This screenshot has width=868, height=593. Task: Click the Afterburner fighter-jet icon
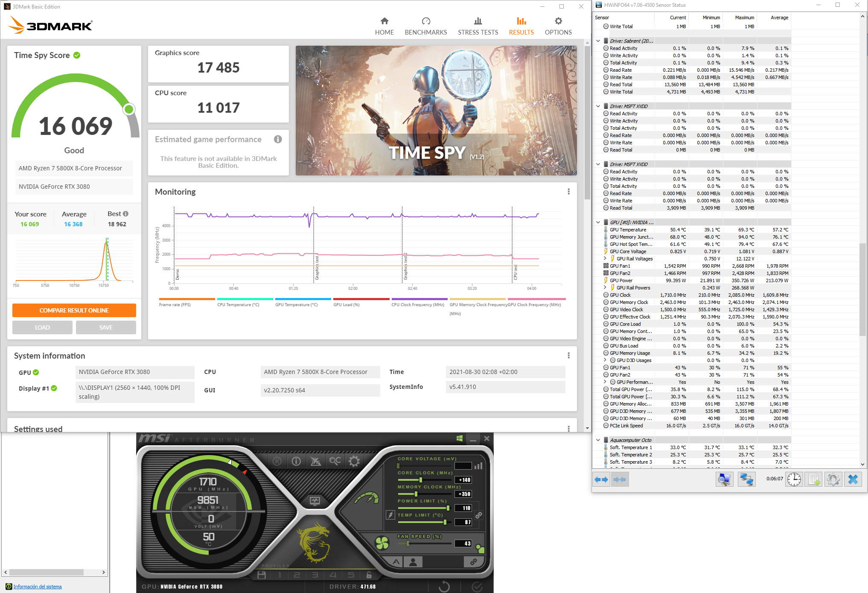315,461
